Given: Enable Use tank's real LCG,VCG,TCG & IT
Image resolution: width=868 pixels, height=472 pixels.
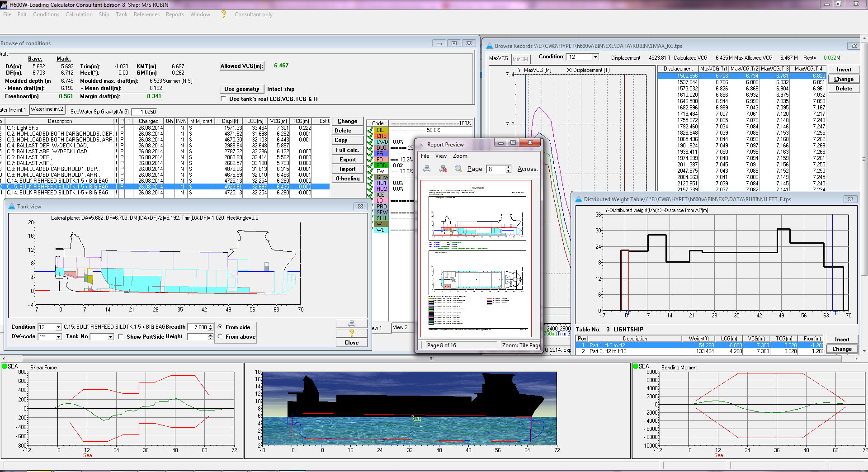Looking at the screenshot, I should [x=223, y=99].
